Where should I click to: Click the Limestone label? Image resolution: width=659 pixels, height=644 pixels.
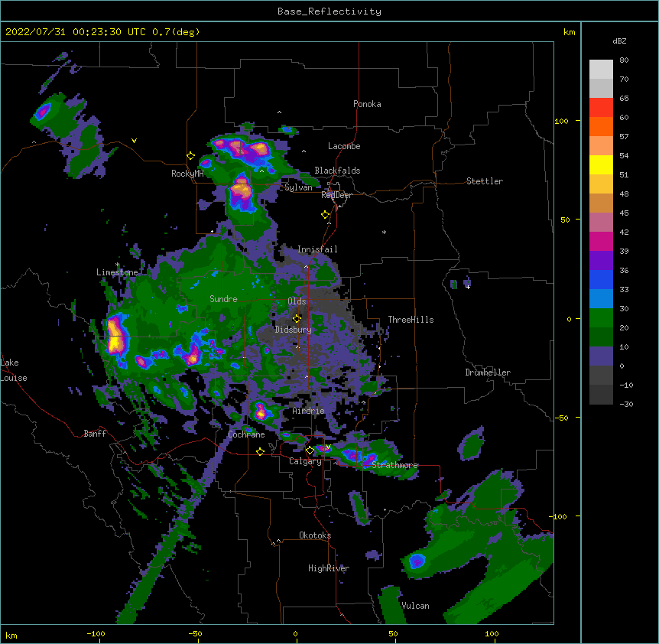(117, 272)
